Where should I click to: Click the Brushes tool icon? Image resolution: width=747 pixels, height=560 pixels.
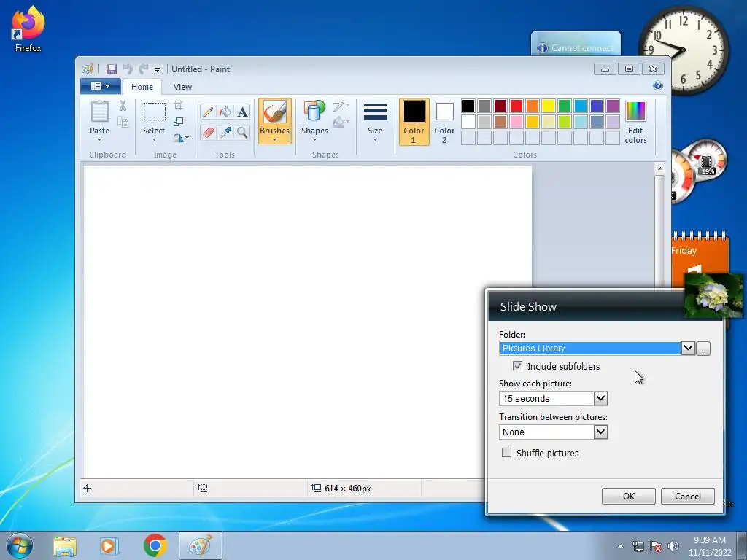tap(275, 112)
